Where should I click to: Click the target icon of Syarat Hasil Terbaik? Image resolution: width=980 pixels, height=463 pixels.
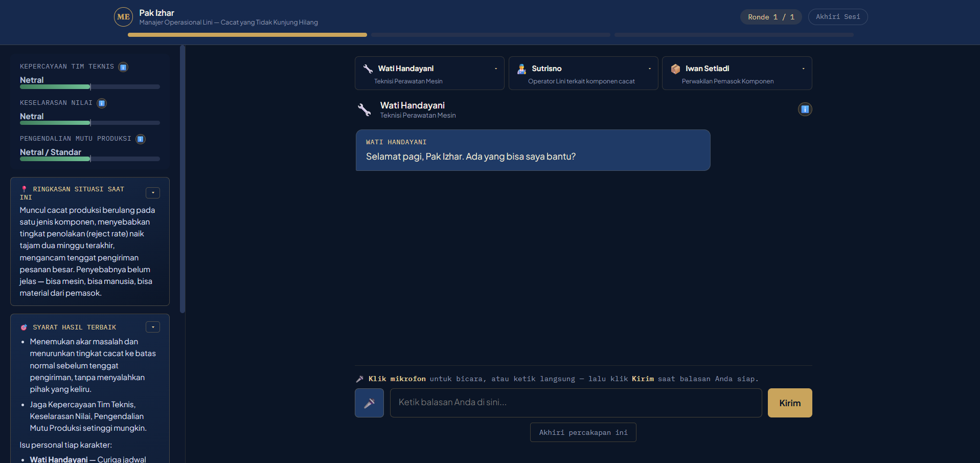tap(24, 327)
